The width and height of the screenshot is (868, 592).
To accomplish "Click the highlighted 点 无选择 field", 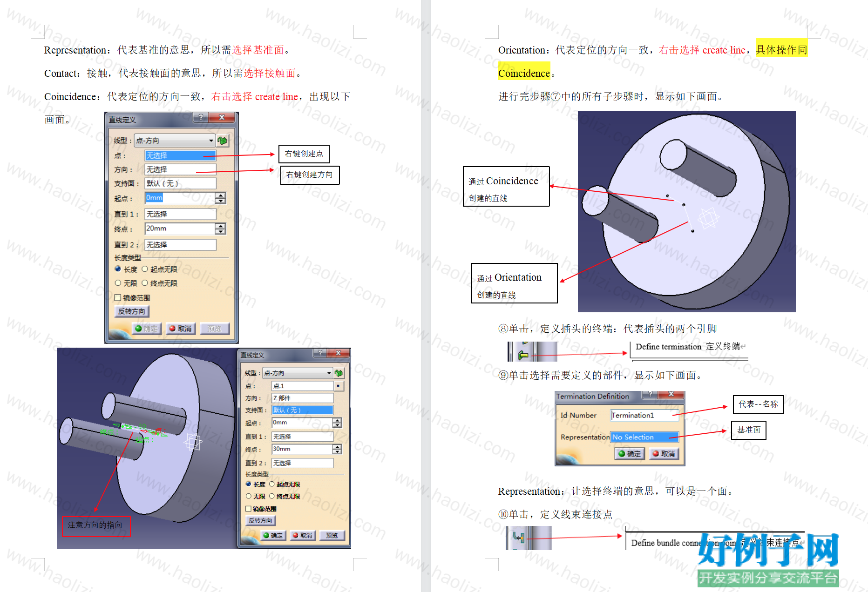I will [180, 155].
